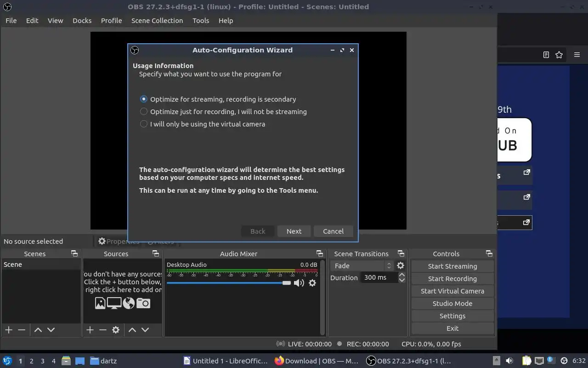Open the clipboard manager tray icon

(x=526, y=361)
